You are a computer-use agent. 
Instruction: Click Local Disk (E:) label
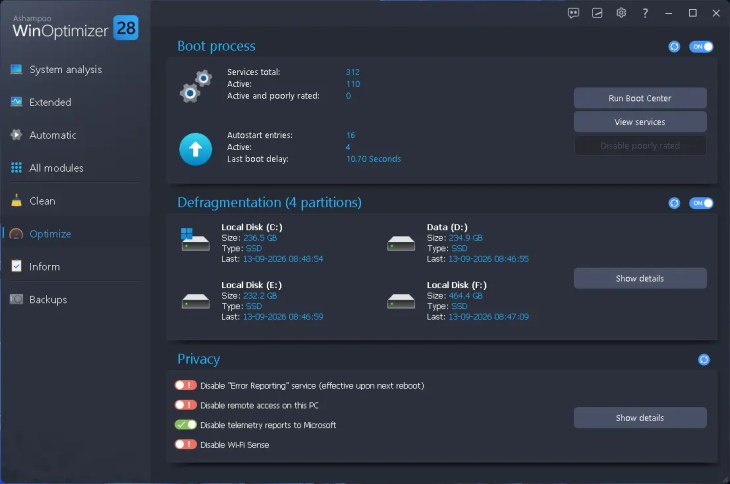pos(251,285)
